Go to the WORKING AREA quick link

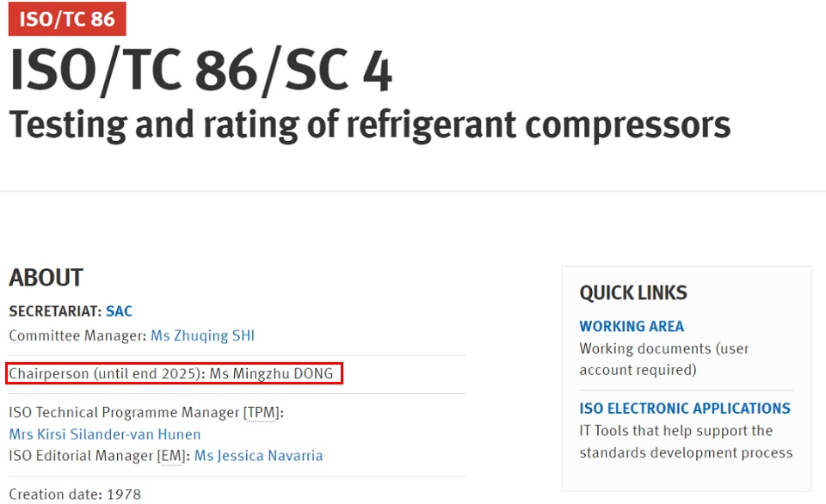click(632, 327)
